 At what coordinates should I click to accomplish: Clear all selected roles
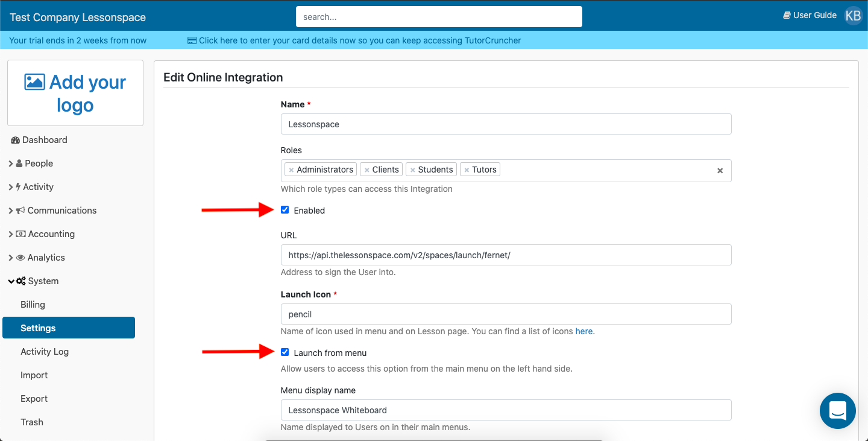pyautogui.click(x=720, y=171)
